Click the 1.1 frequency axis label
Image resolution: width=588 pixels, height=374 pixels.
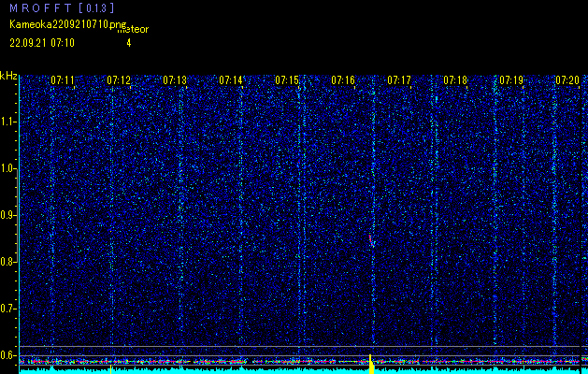tap(8, 122)
